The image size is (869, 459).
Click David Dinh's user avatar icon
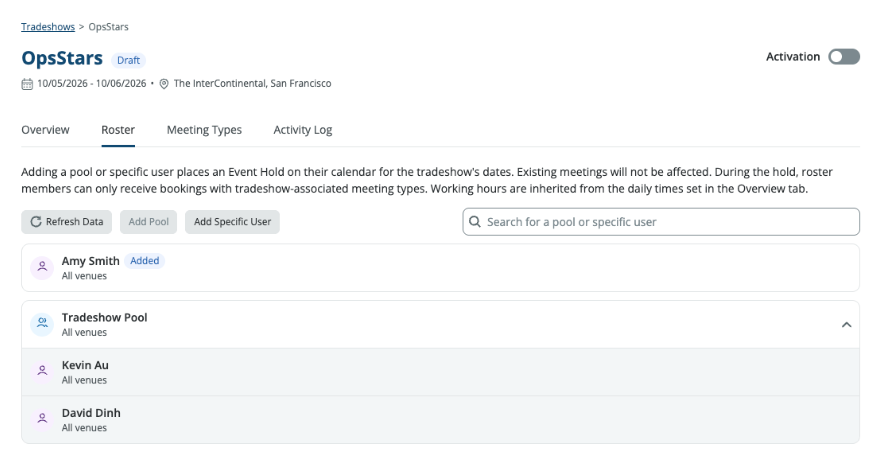(42, 419)
